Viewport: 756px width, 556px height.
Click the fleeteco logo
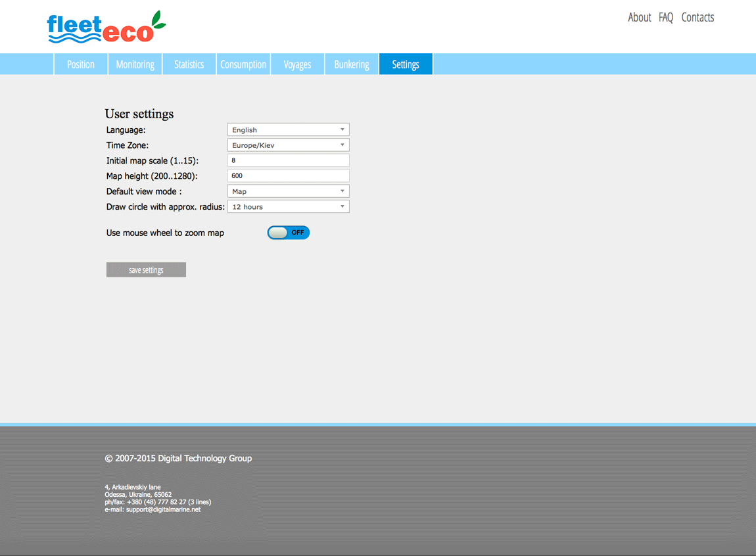point(106,28)
